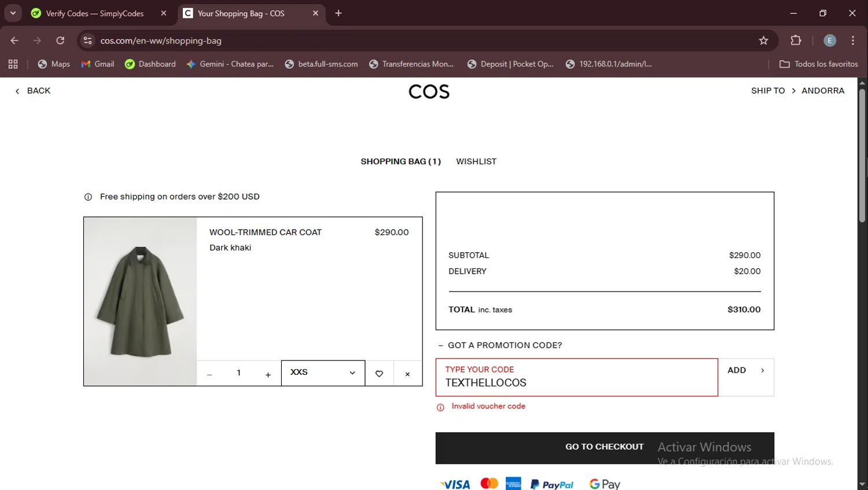Viewport: 868px width, 490px height.
Task: Decrease item quantity with minus button
Action: click(x=209, y=374)
